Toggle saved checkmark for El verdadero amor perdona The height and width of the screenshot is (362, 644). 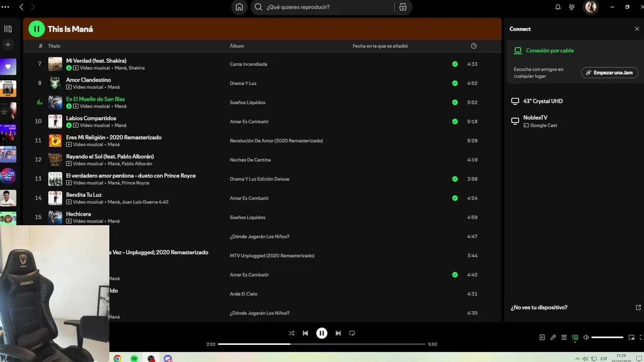[x=455, y=179]
